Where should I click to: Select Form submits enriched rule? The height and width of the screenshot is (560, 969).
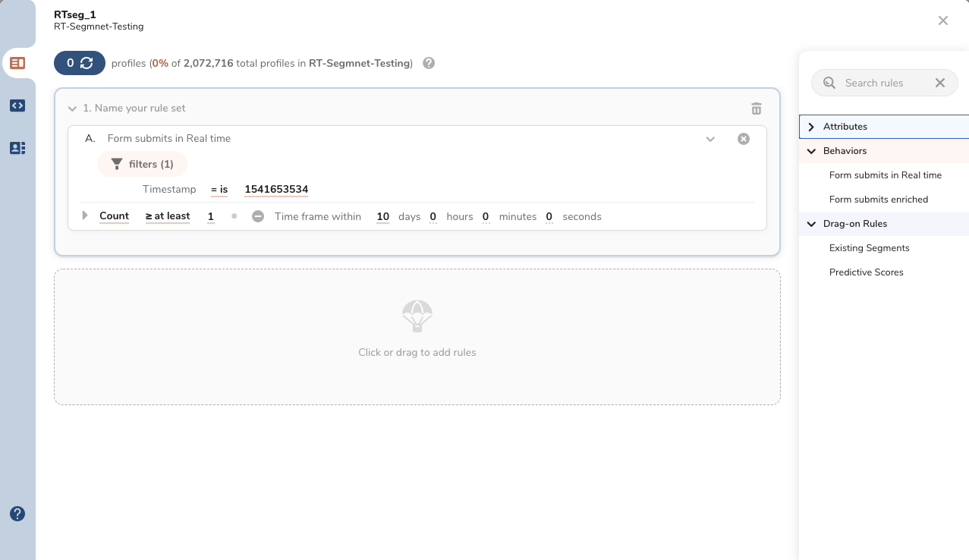click(878, 200)
